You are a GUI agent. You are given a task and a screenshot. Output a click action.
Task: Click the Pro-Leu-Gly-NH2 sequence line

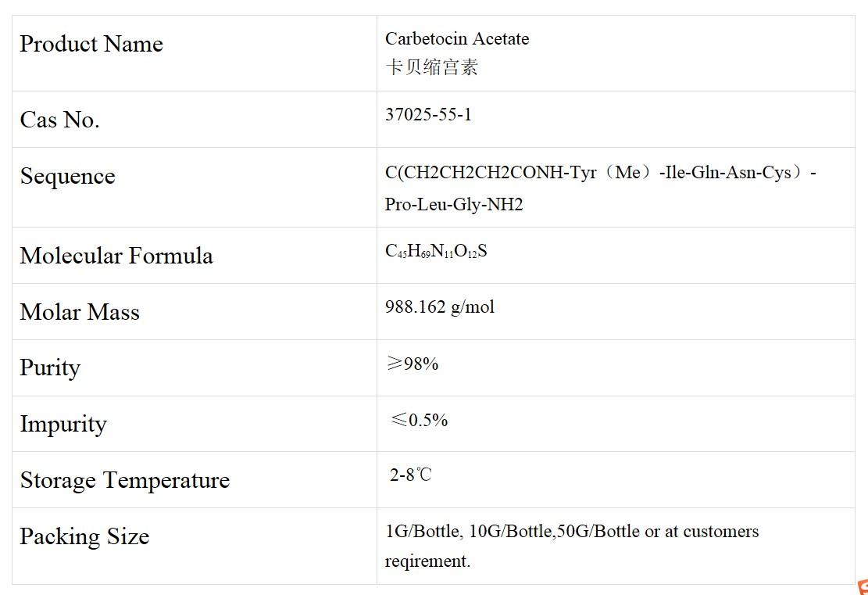tap(454, 205)
